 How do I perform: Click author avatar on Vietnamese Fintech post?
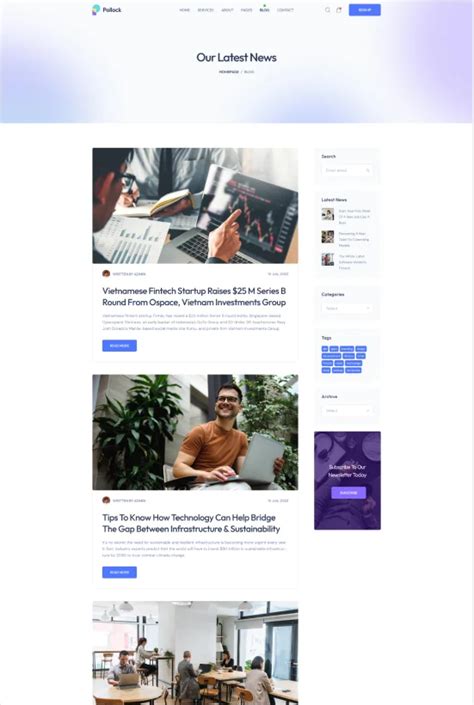point(106,273)
